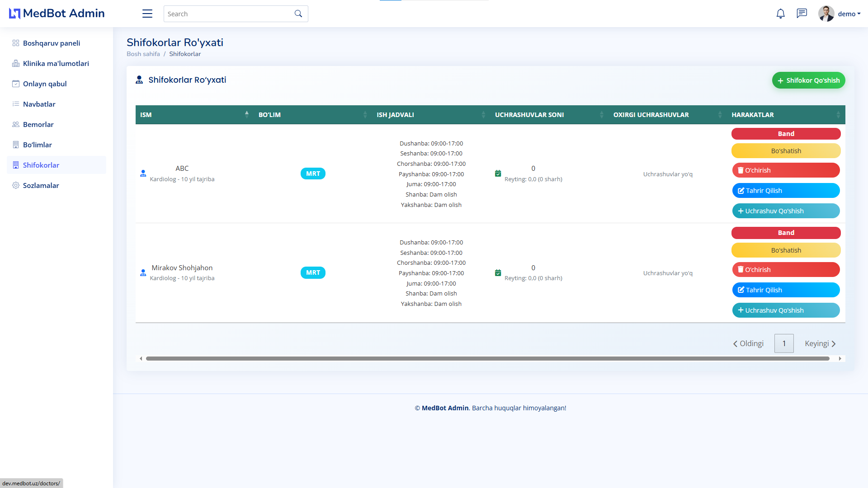Open Klinika ma'lumotlari sidebar item

coord(56,63)
